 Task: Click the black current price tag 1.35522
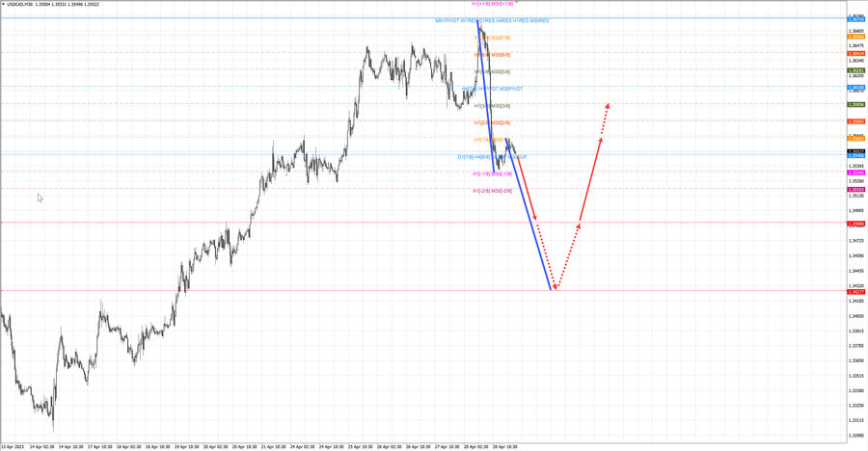pyautogui.click(x=855, y=151)
